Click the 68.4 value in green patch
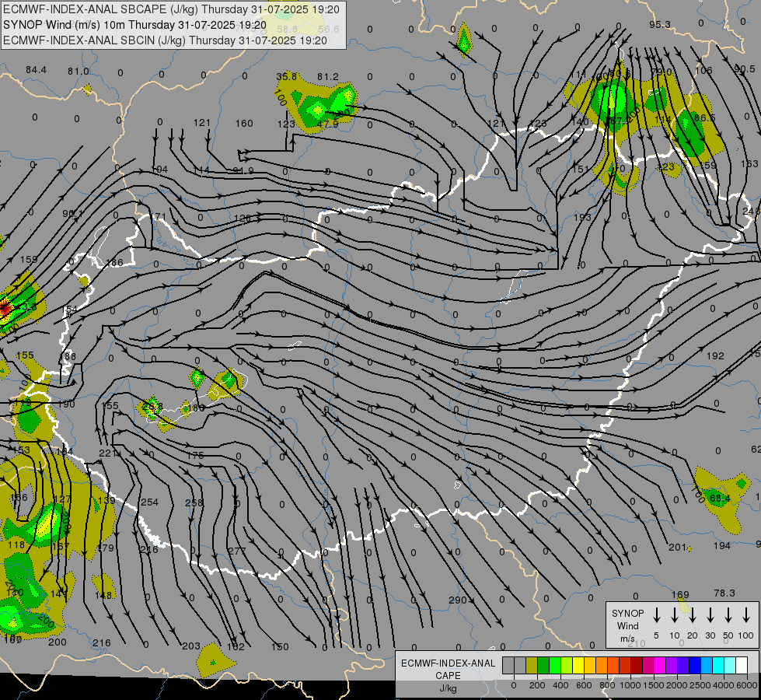This screenshot has width=761, height=700. (720, 499)
